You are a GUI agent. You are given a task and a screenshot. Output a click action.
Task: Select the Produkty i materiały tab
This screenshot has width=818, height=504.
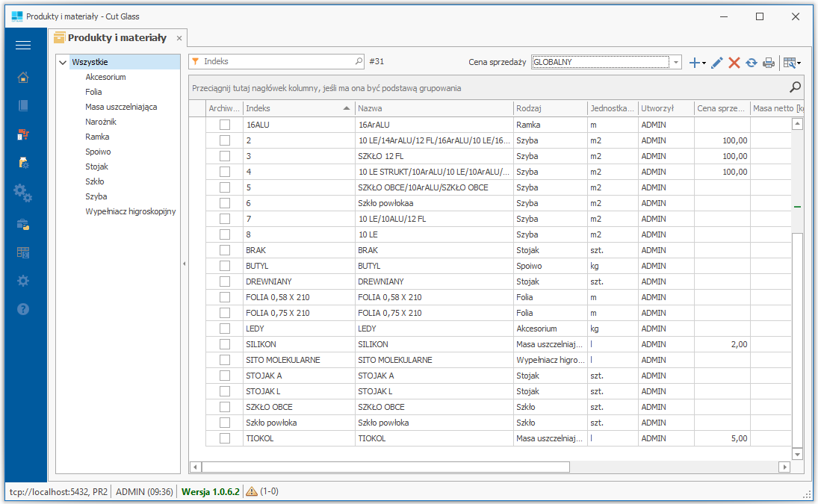(117, 37)
